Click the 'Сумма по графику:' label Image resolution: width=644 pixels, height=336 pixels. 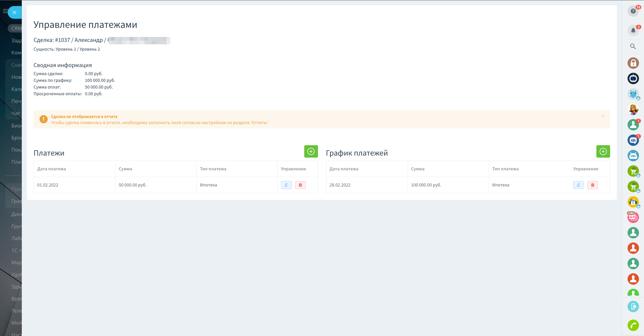pos(53,80)
